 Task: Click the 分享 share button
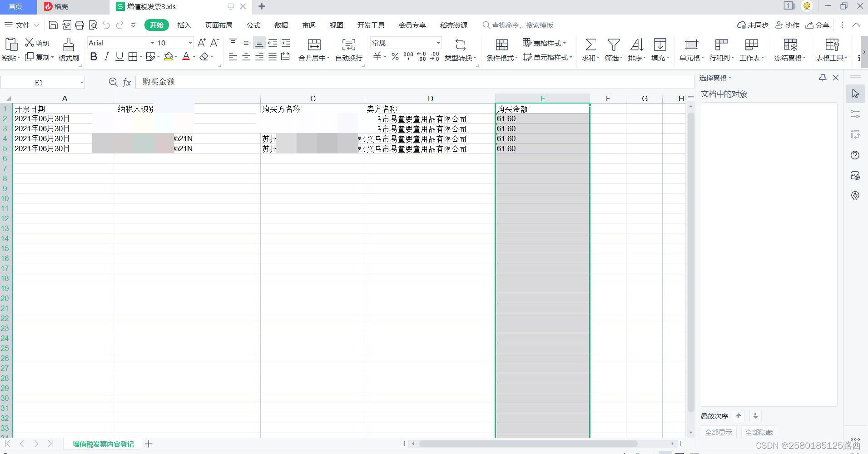tap(817, 25)
